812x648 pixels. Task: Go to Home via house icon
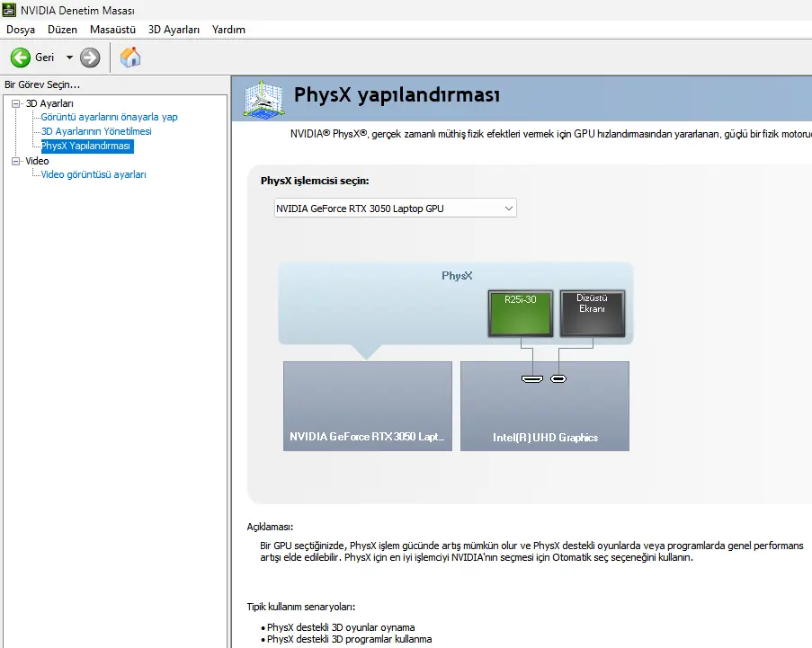click(130, 57)
